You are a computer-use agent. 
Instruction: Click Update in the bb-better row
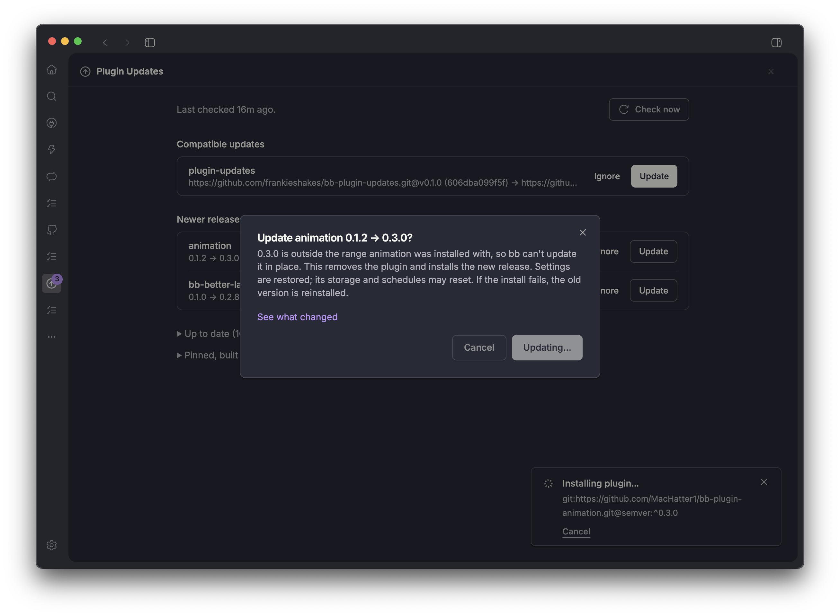click(x=653, y=290)
